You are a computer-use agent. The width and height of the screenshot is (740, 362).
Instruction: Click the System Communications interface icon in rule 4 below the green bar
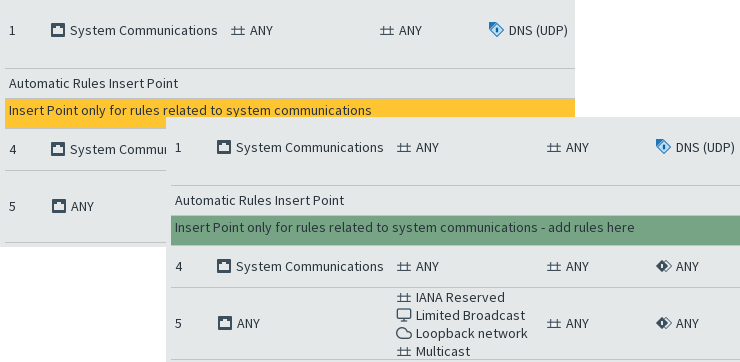tap(224, 266)
